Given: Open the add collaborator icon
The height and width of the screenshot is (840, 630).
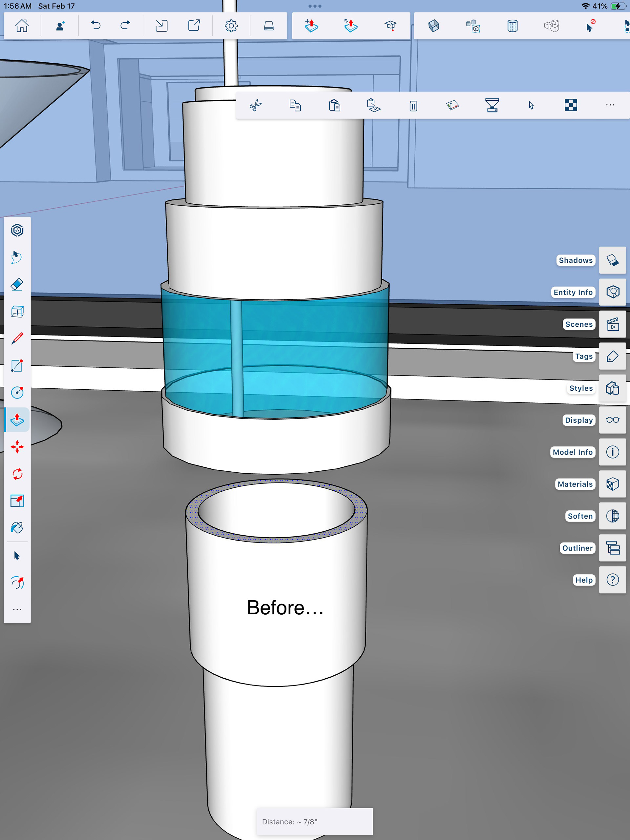Looking at the screenshot, I should tap(60, 26).
